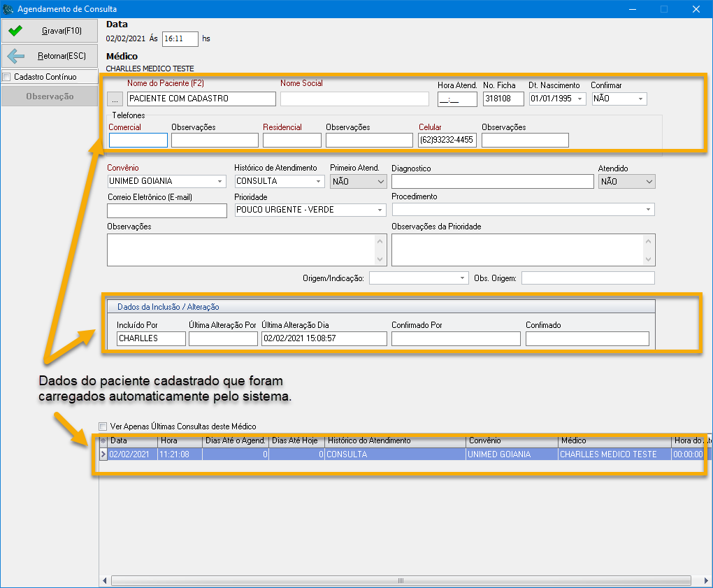
Task: Click the horizontal scrollbar right arrow
Action: 705,580
